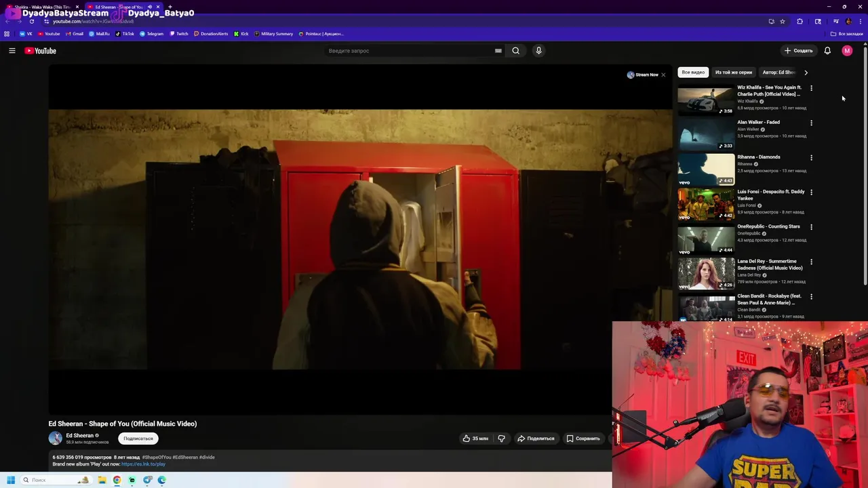Dislike the video with thumbs down
The width and height of the screenshot is (868, 488).
(502, 439)
